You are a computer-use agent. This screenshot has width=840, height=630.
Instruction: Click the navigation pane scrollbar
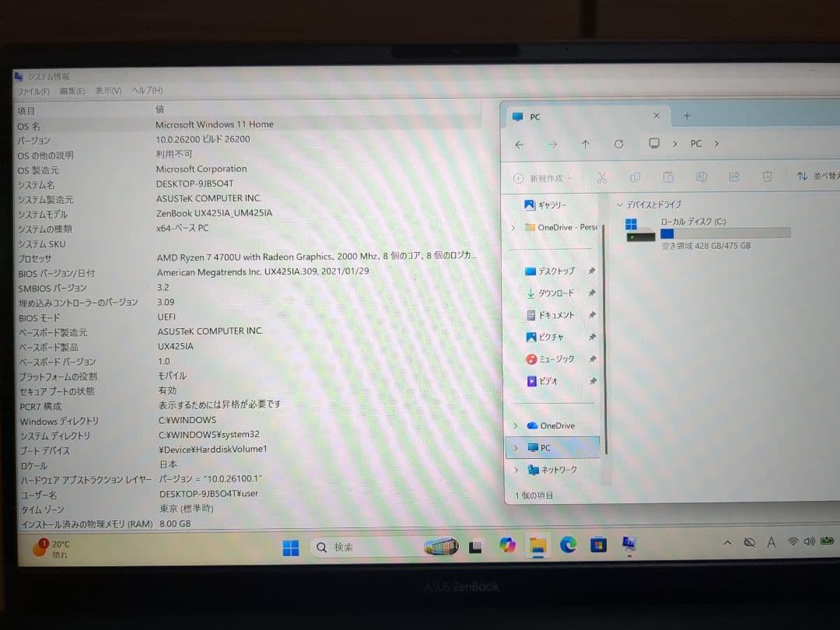(606, 338)
